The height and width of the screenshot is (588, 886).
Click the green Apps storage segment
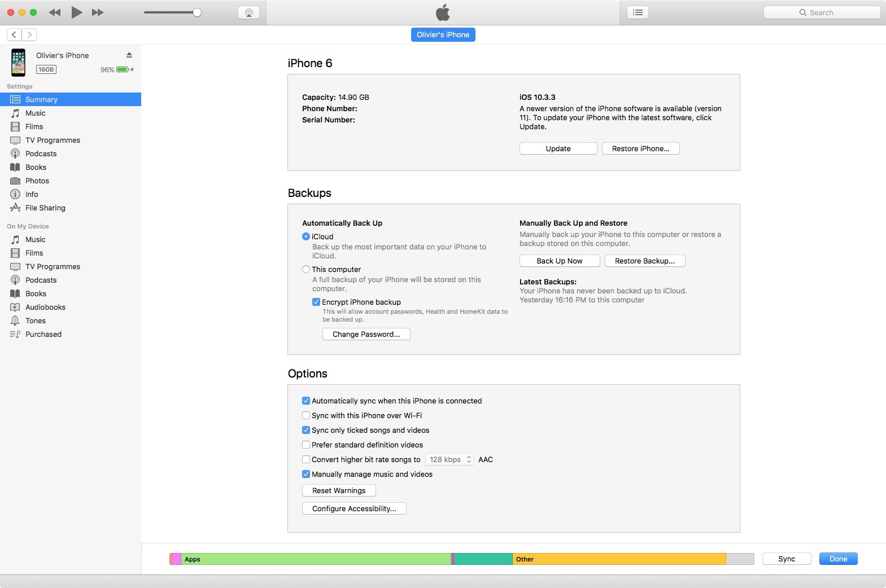316,559
